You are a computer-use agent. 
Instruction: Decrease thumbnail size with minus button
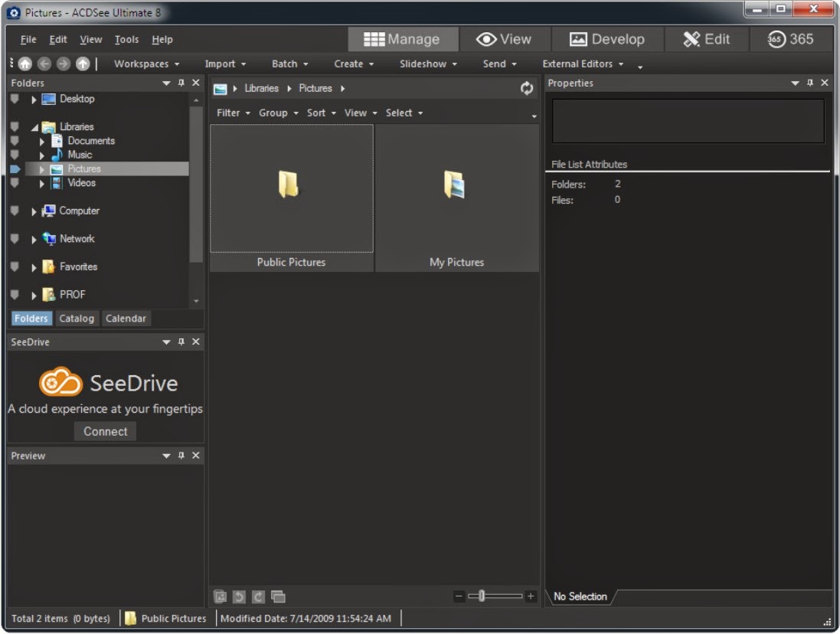coord(459,596)
